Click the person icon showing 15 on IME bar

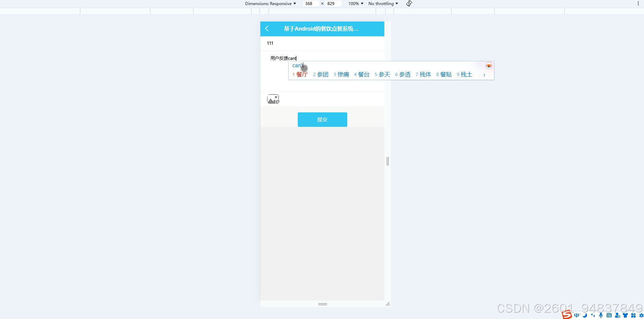click(x=617, y=315)
